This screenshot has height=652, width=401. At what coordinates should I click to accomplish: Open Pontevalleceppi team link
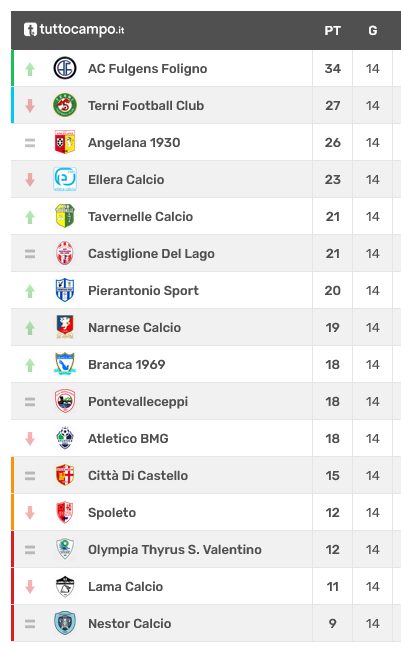click(138, 402)
